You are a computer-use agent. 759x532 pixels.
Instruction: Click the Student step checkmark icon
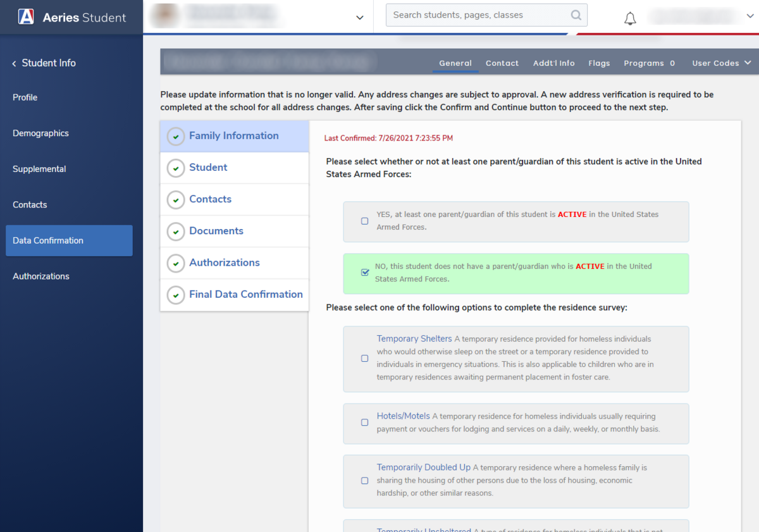175,168
